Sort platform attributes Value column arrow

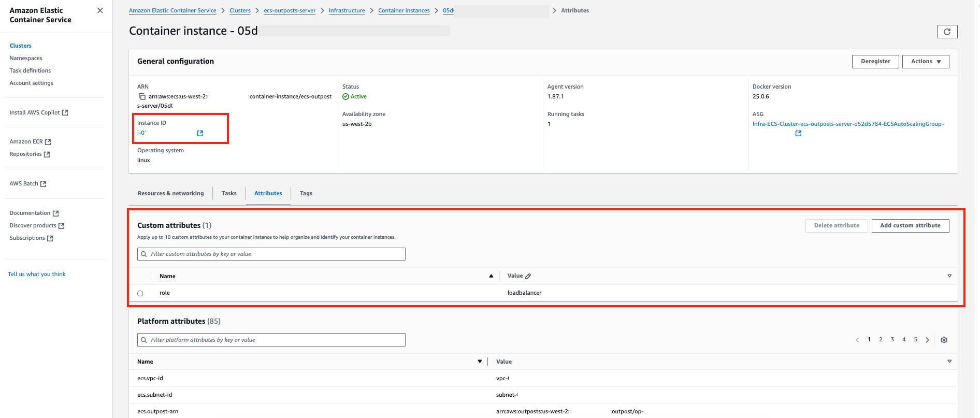pyautogui.click(x=949, y=362)
